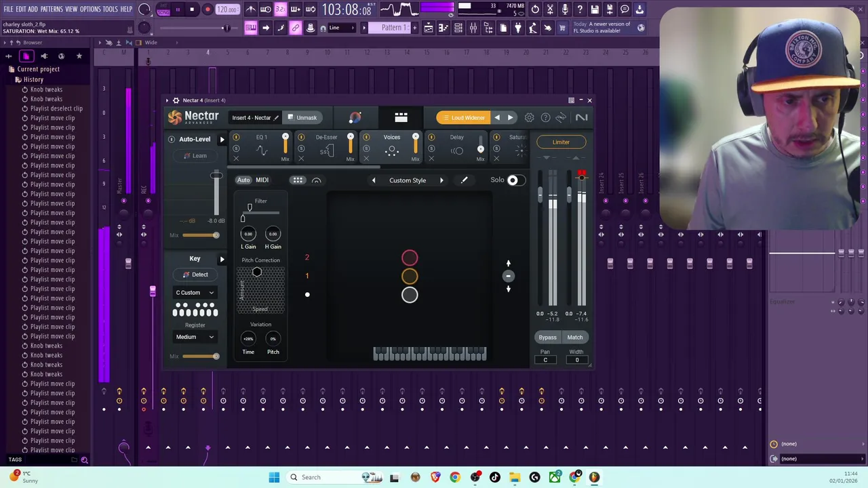
Task: Click the Detect key button
Action: click(195, 274)
